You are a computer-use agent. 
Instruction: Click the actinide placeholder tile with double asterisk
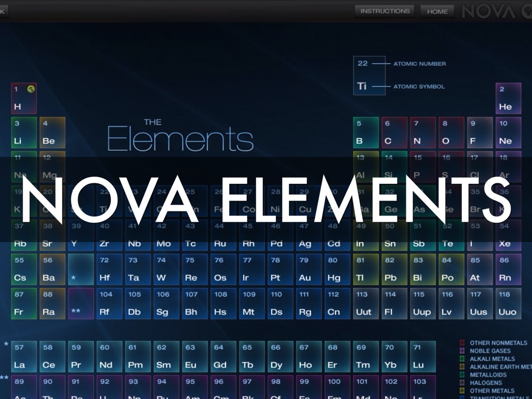pyautogui.click(x=81, y=303)
